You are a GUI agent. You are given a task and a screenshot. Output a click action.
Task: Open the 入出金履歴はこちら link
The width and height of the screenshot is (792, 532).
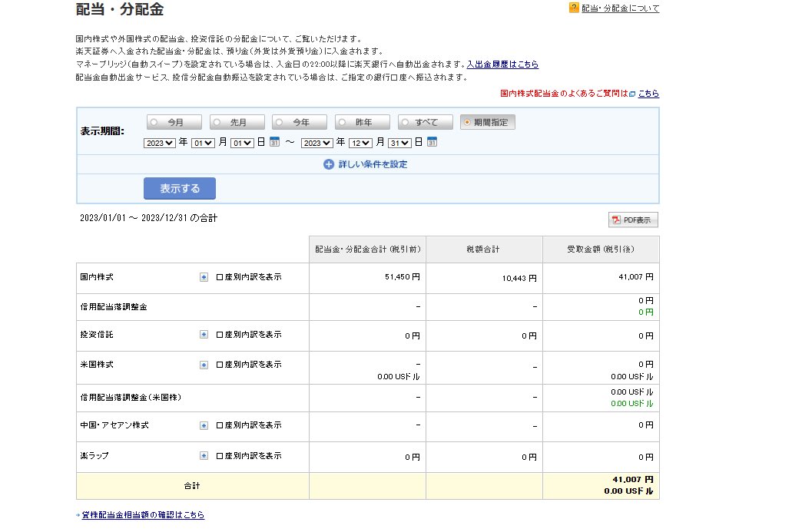[x=502, y=64]
